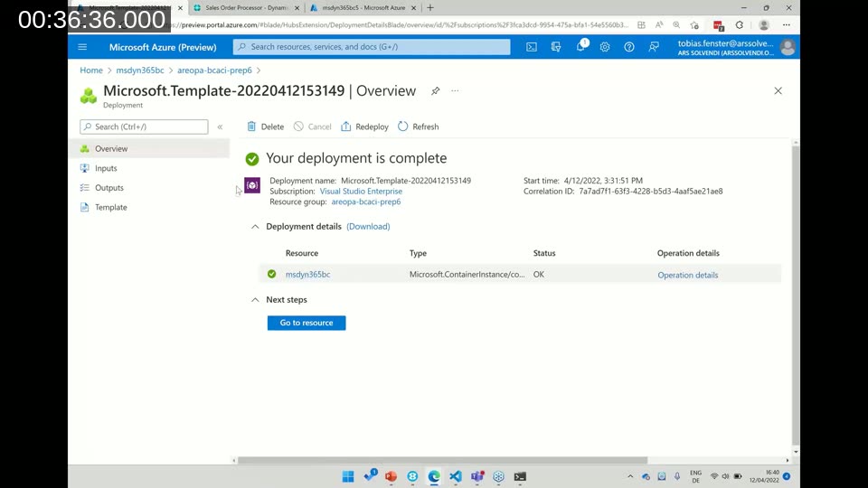Go to the msdyn365bc breadcrumb
The width and height of the screenshot is (868, 488).
140,70
